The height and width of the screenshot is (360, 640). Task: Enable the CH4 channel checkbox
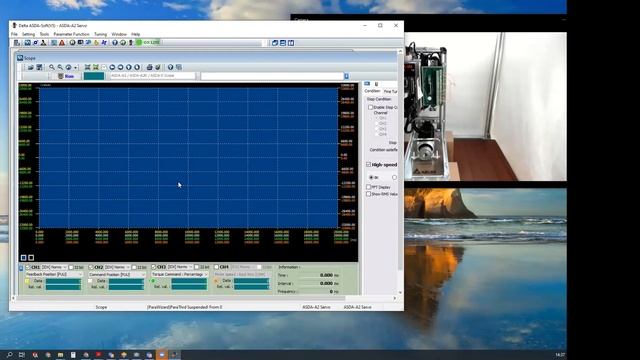(x=216, y=267)
